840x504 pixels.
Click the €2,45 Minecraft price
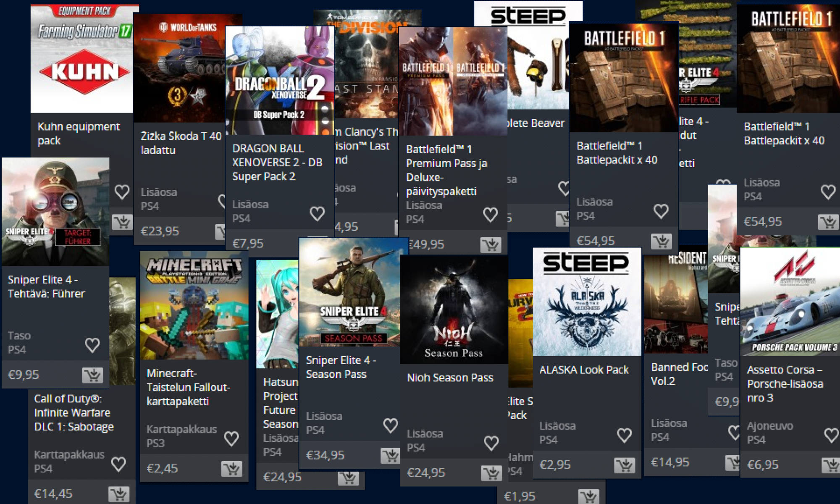[162, 468]
